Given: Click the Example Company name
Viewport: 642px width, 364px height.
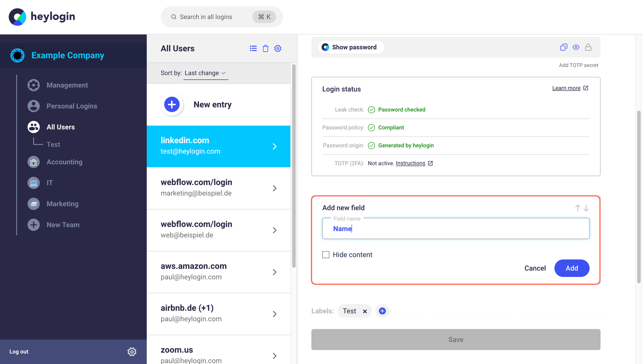Looking at the screenshot, I should [x=68, y=55].
